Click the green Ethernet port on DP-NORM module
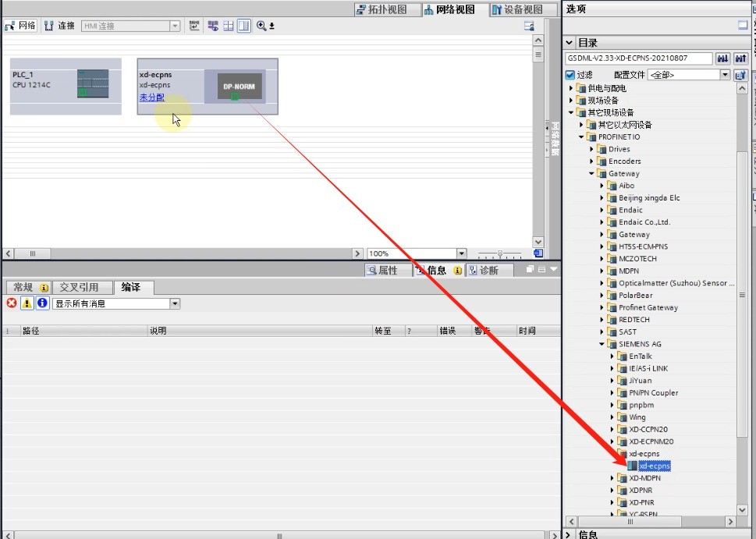Image resolution: width=756 pixels, height=539 pixels. tap(235, 97)
